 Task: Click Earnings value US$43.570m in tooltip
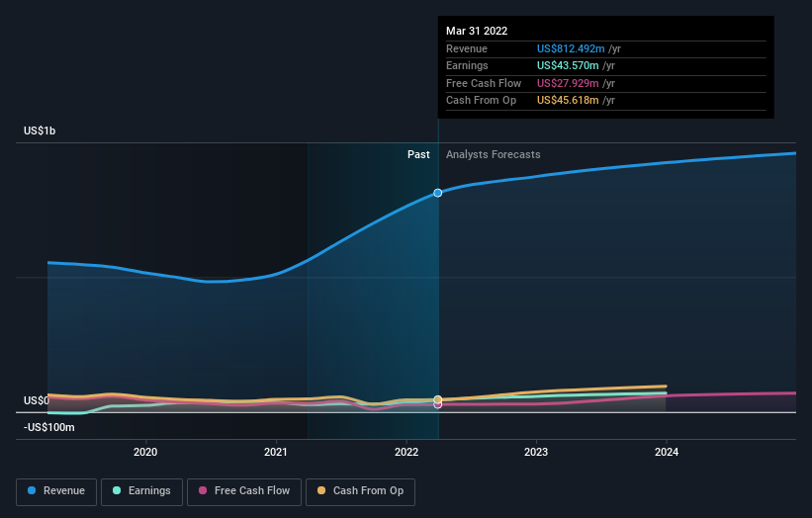568,65
